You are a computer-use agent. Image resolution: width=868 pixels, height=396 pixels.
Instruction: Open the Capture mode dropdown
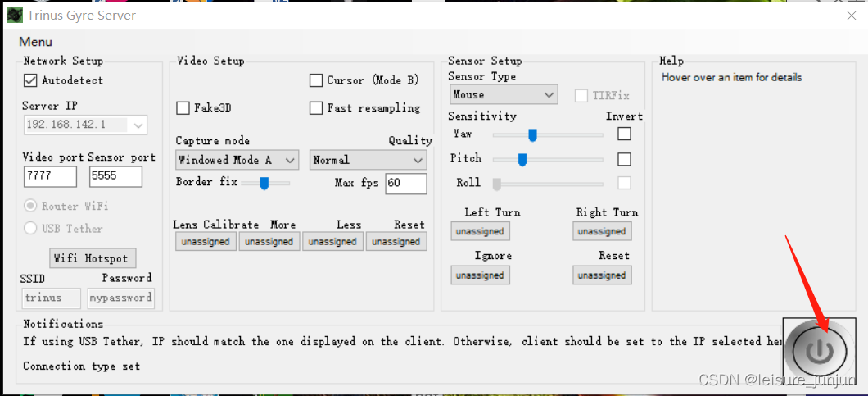(x=237, y=160)
